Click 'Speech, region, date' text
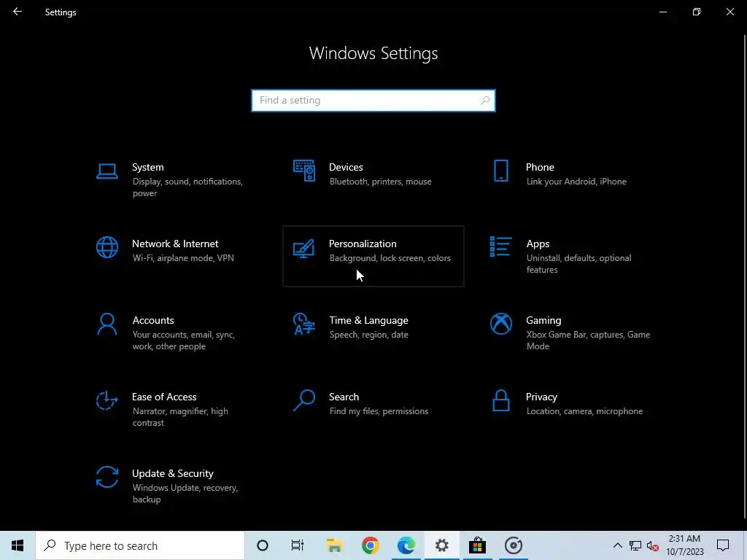This screenshot has height=560, width=747. pos(368,335)
